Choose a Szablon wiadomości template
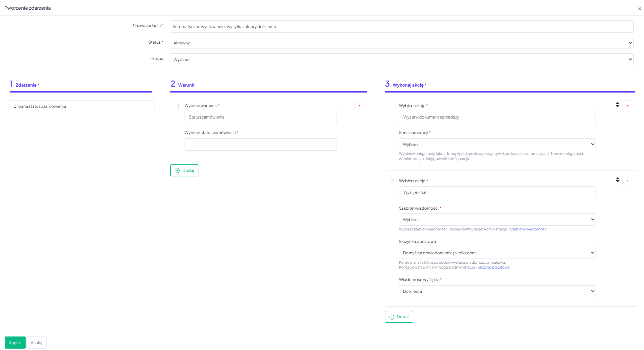Screen dimensions: 644x350 click(497, 220)
